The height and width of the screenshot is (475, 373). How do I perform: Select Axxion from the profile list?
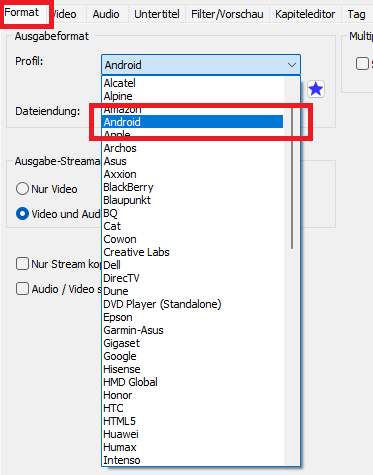click(x=192, y=174)
